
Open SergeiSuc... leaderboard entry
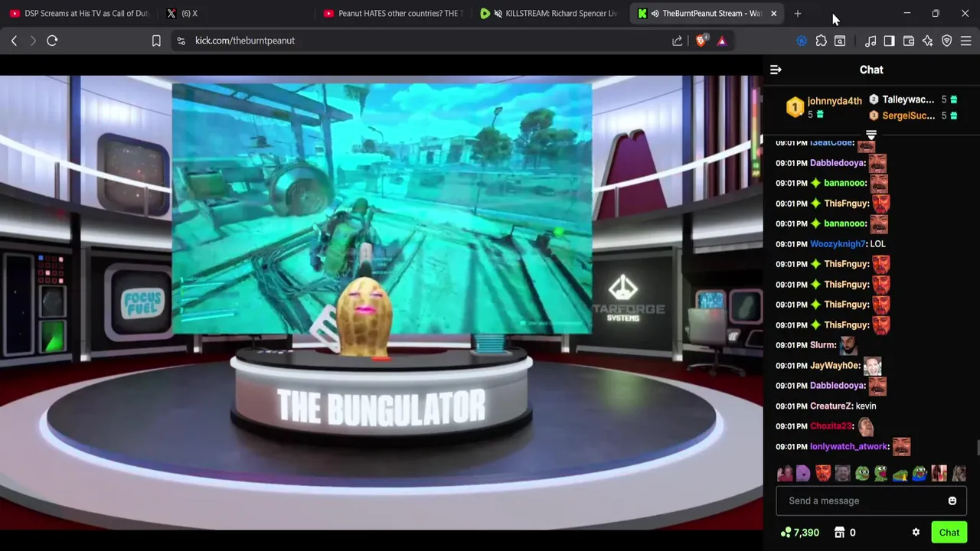pyautogui.click(x=913, y=116)
